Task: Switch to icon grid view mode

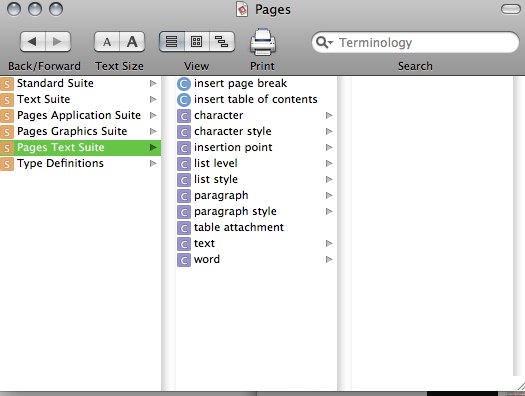Action: point(197,42)
